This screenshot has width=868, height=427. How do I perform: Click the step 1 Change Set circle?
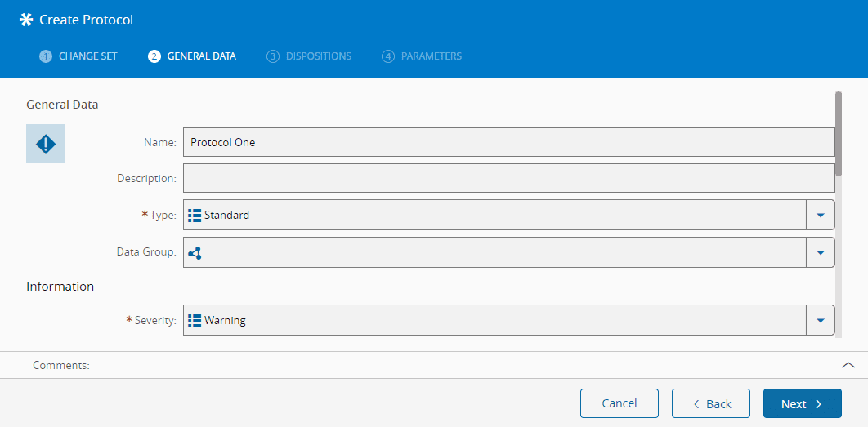[46, 56]
